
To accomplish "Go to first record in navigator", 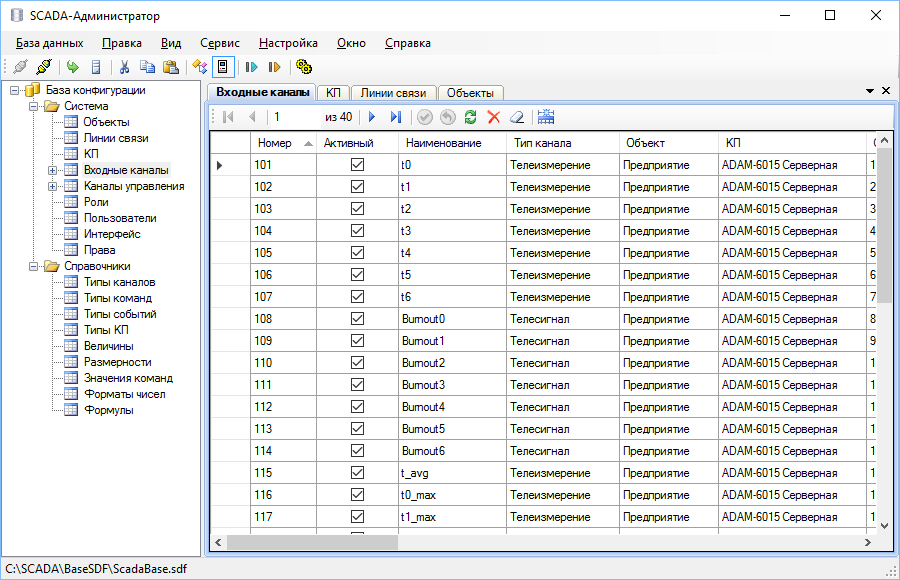I will [x=228, y=117].
